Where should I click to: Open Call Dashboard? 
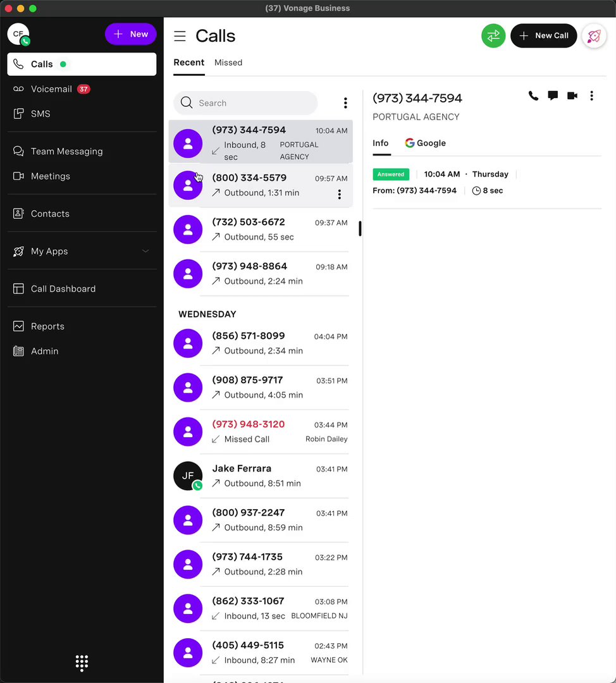[82, 289]
